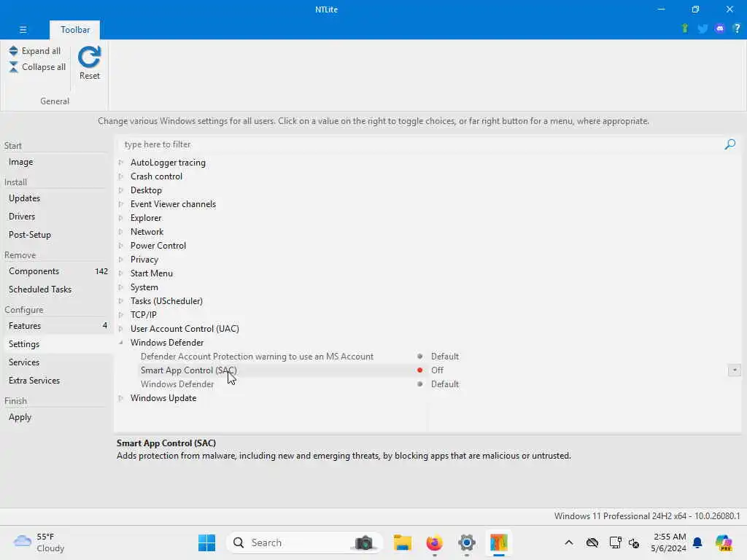The width and height of the screenshot is (747, 560).
Task: Open the taskbar clock and date
Action: click(x=669, y=542)
